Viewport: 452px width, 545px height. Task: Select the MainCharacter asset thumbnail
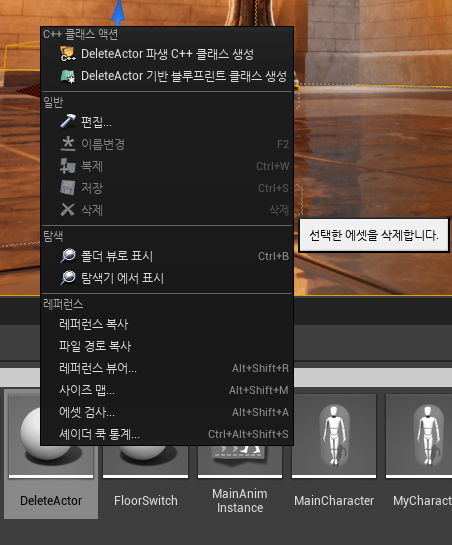coord(334,436)
